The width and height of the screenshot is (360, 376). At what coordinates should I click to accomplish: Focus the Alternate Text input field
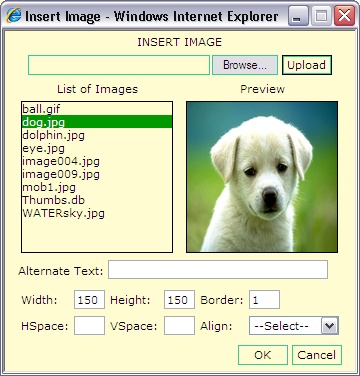click(218, 270)
